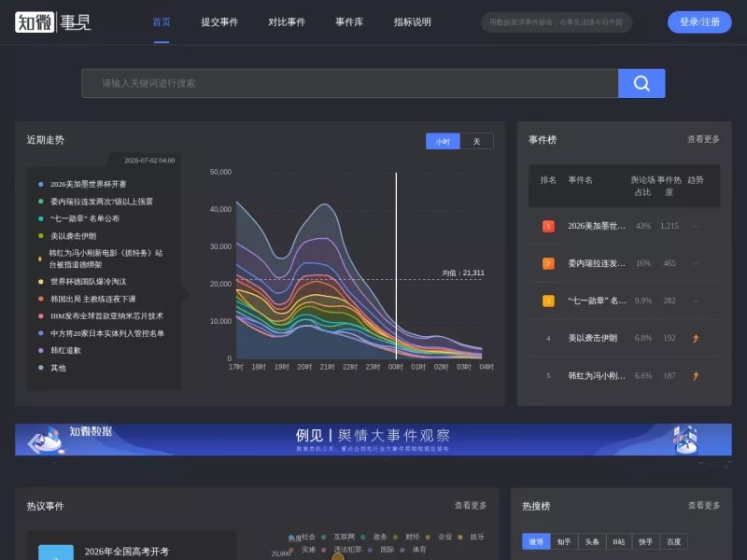Open the 指标说明 navigation item
The width and height of the screenshot is (747, 560).
[x=412, y=21]
